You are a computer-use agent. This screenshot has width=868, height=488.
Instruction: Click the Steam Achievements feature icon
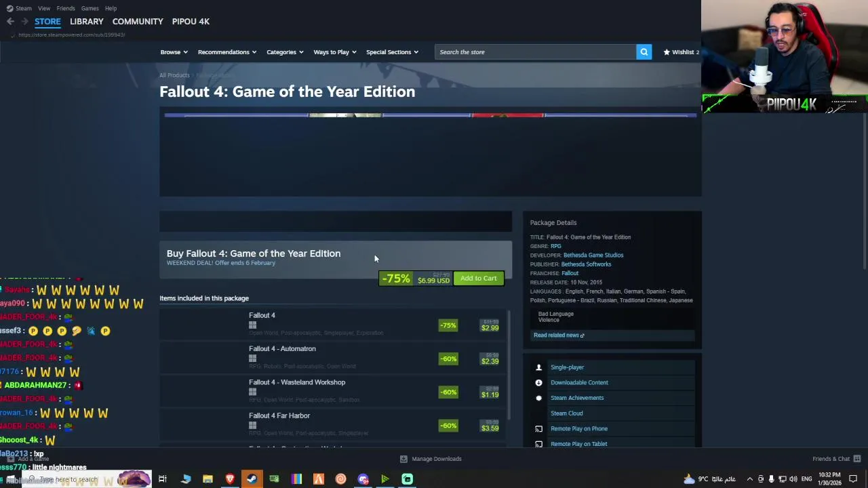click(539, 398)
